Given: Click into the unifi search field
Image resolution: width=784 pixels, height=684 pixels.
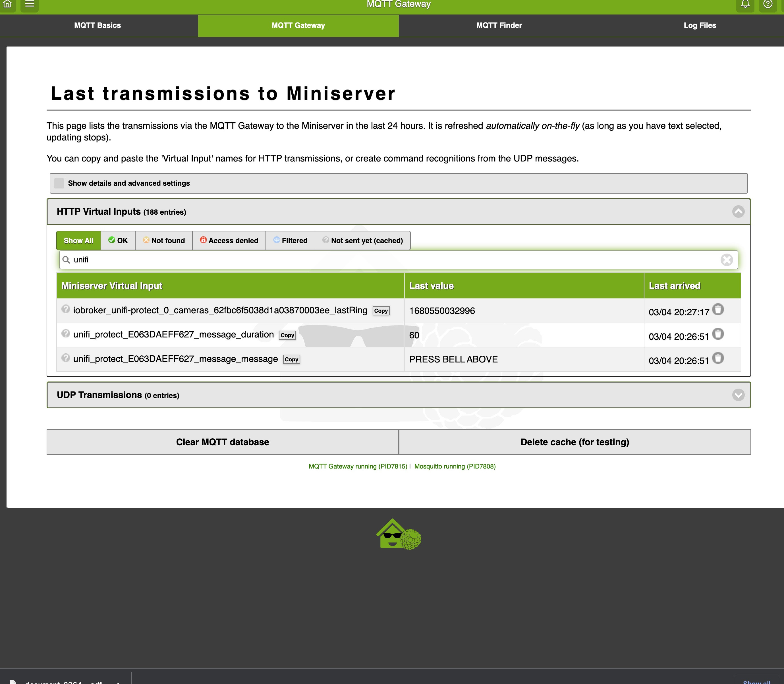Looking at the screenshot, I should tap(382, 260).
